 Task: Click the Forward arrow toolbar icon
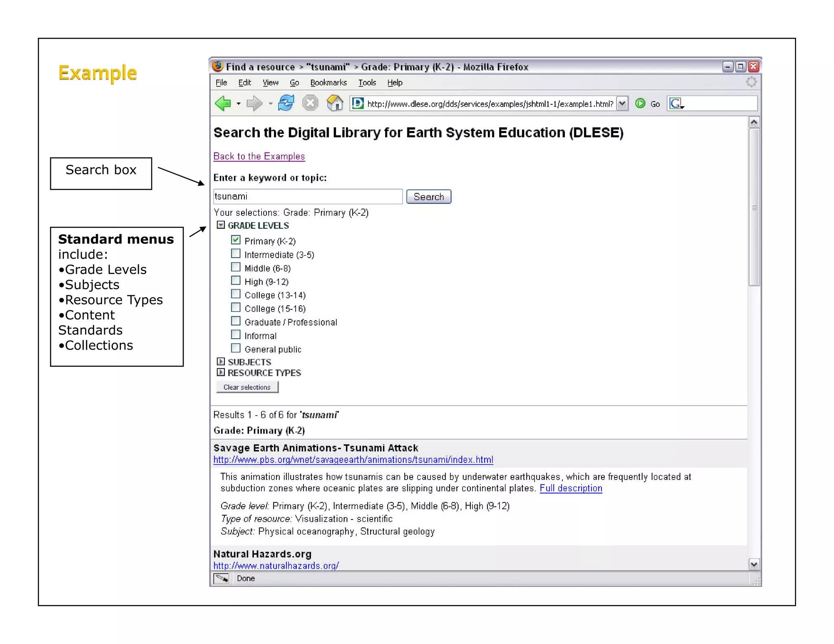[x=255, y=103]
